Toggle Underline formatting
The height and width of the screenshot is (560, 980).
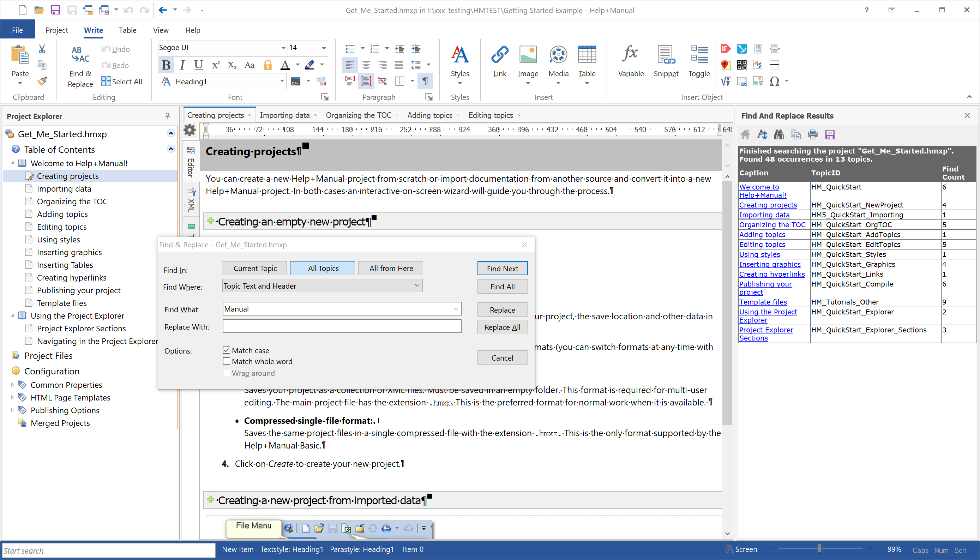pyautogui.click(x=198, y=65)
